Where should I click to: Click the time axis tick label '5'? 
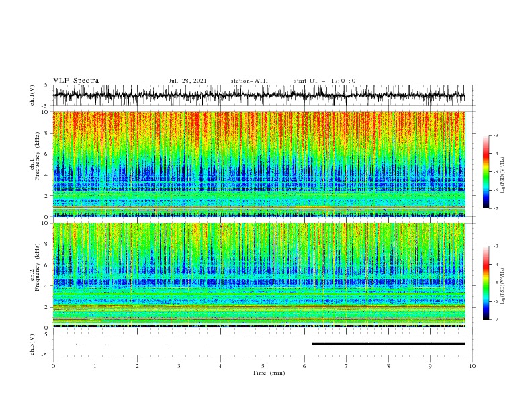pos(263,366)
